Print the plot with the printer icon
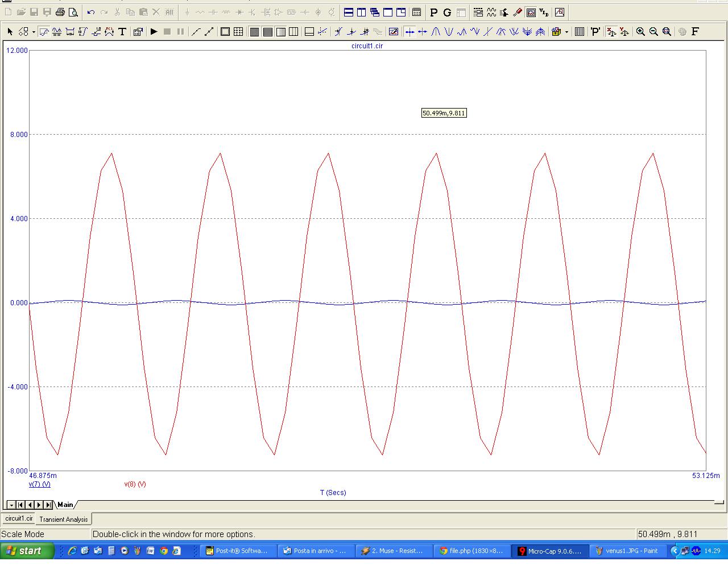Image resolution: width=728 pixels, height=582 pixels. click(x=60, y=12)
